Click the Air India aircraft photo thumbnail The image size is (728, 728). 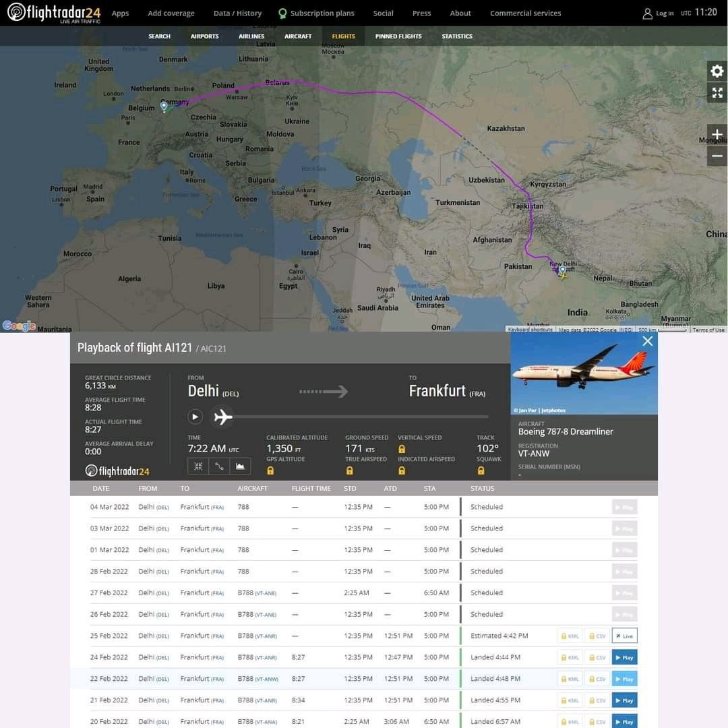tap(584, 373)
